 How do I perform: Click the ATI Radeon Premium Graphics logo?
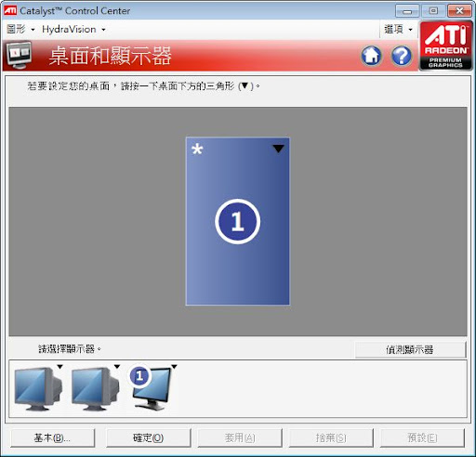tap(446, 46)
